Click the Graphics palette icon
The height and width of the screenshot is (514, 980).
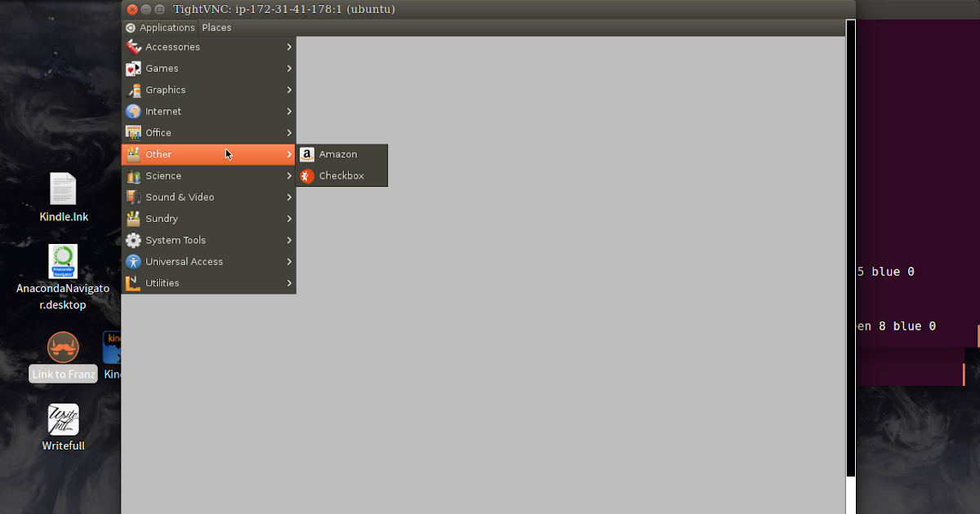click(133, 90)
